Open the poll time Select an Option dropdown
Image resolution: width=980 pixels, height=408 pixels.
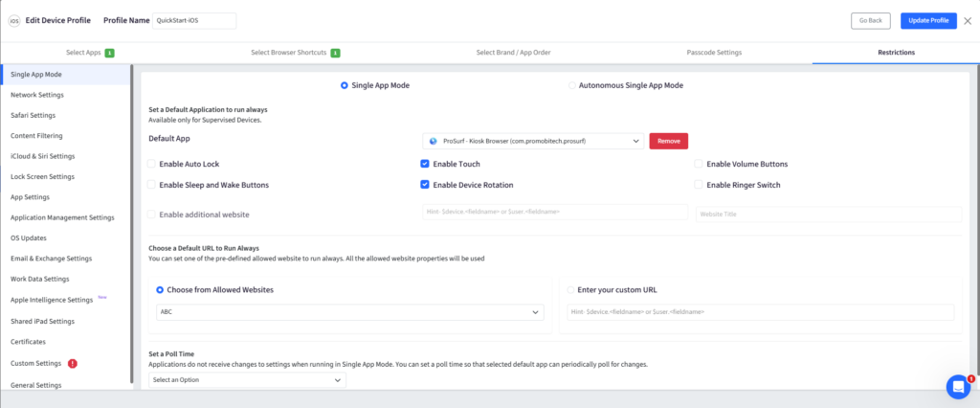(247, 380)
